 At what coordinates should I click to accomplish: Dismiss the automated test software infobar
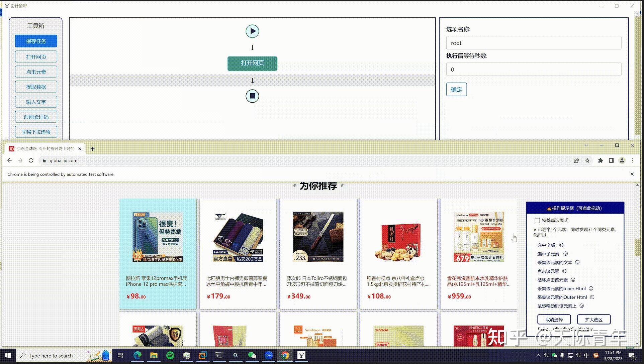pos(632,174)
